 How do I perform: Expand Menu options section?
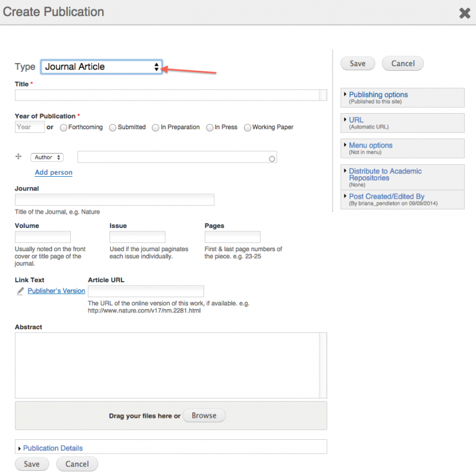(x=370, y=145)
